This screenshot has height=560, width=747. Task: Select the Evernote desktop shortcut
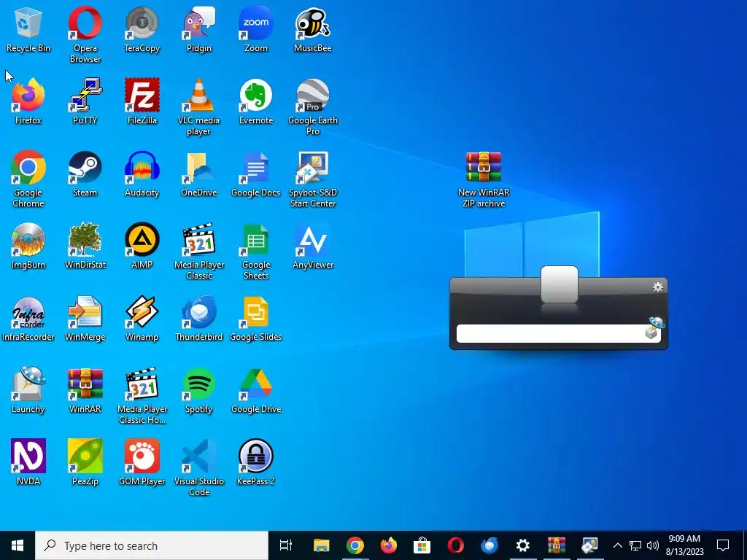[x=256, y=102]
